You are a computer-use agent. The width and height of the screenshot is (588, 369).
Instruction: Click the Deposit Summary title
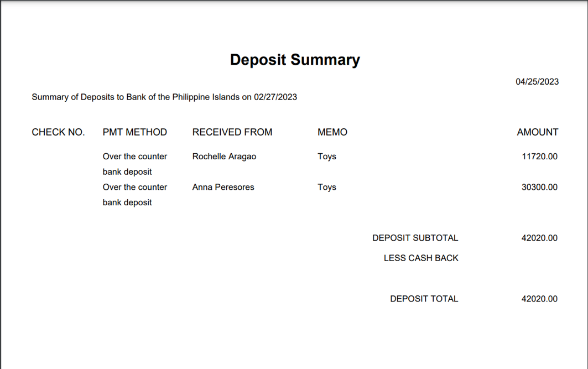[295, 60]
